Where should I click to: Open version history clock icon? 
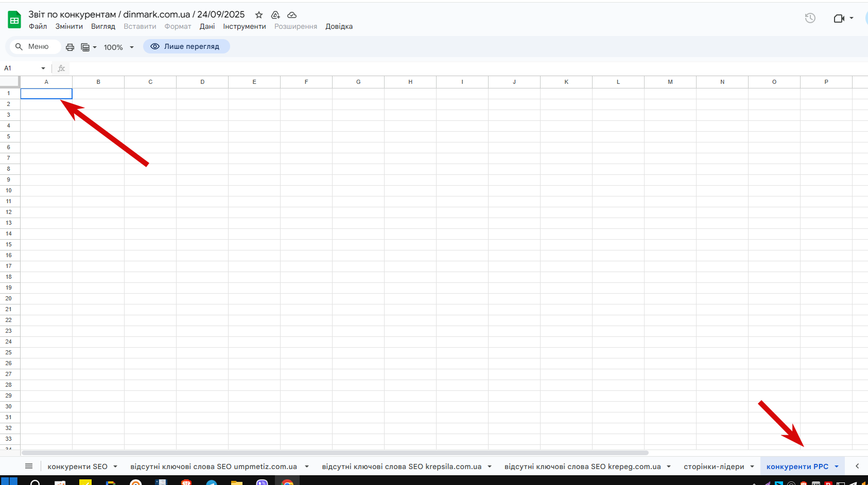810,18
